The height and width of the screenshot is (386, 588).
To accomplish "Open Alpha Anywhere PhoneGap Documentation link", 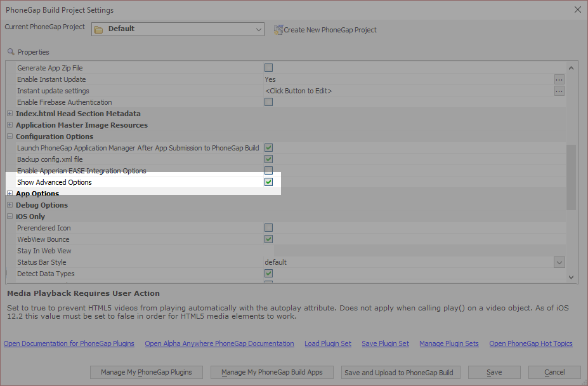I will [219, 343].
